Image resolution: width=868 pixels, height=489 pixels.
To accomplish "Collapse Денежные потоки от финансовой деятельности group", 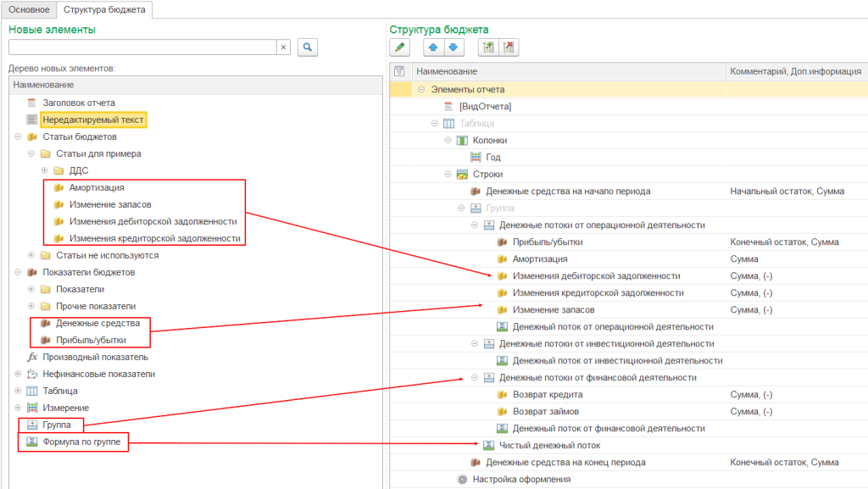I will coord(475,377).
